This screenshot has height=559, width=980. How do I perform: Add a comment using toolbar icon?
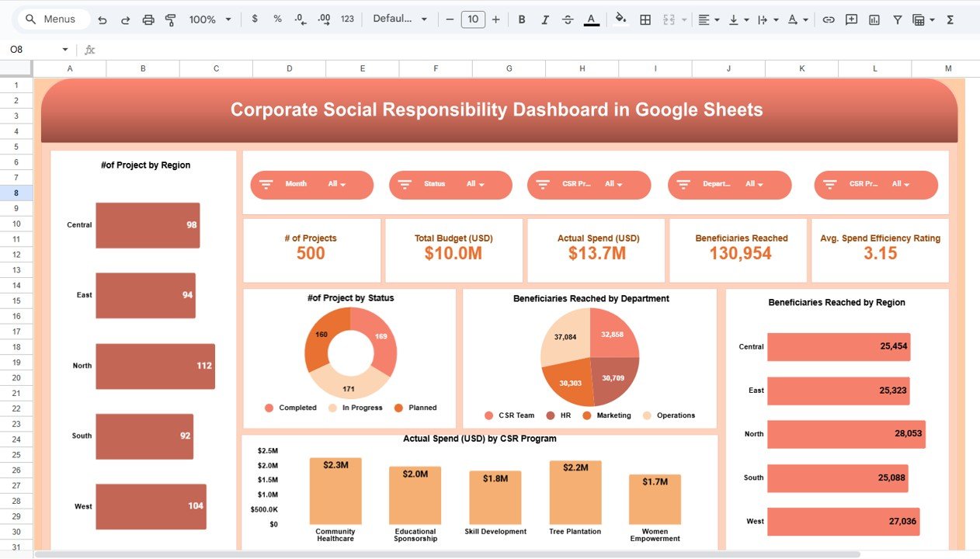851,19
